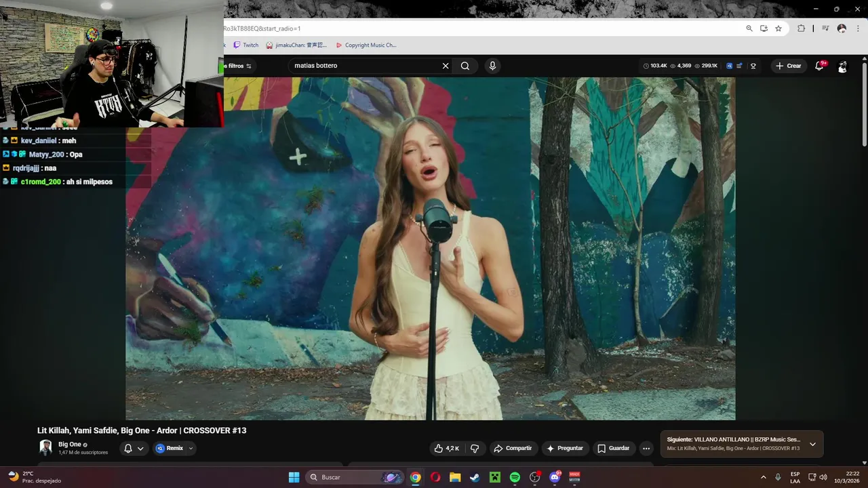This screenshot has height=488, width=868.
Task: Click the award extension icon in header
Action: [753, 66]
